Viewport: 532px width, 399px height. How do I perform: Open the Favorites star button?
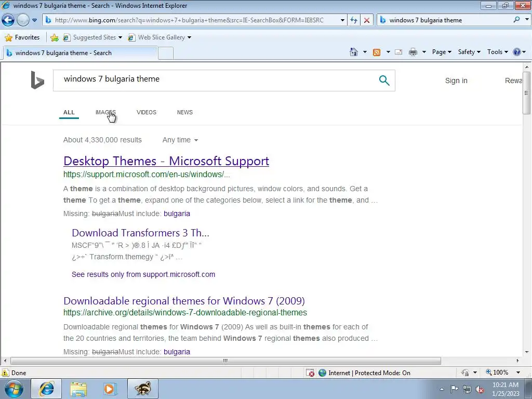[22, 37]
